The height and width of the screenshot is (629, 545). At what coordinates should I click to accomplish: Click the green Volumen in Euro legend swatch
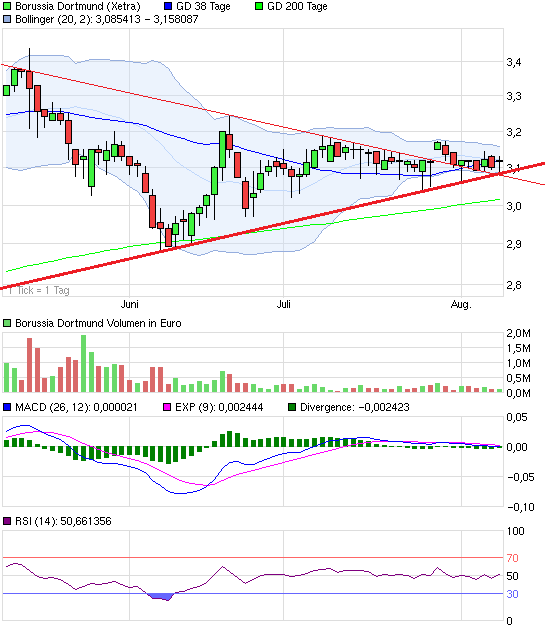pyautogui.click(x=7, y=323)
